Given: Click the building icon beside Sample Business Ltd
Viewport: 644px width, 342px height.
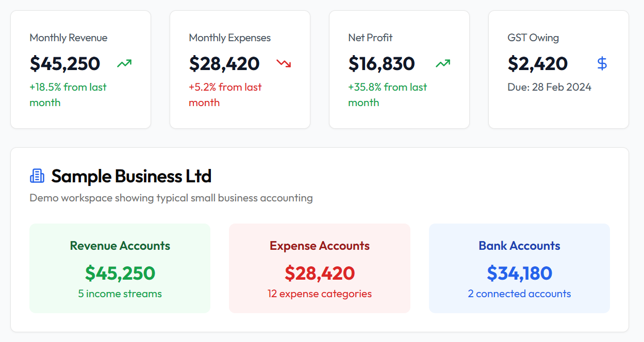Looking at the screenshot, I should pos(36,176).
